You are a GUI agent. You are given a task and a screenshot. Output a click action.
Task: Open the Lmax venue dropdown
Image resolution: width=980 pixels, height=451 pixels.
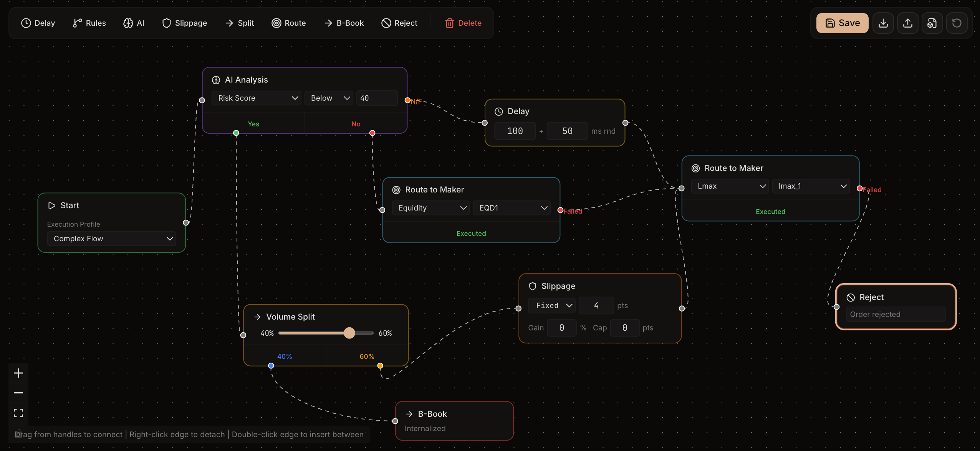click(729, 186)
